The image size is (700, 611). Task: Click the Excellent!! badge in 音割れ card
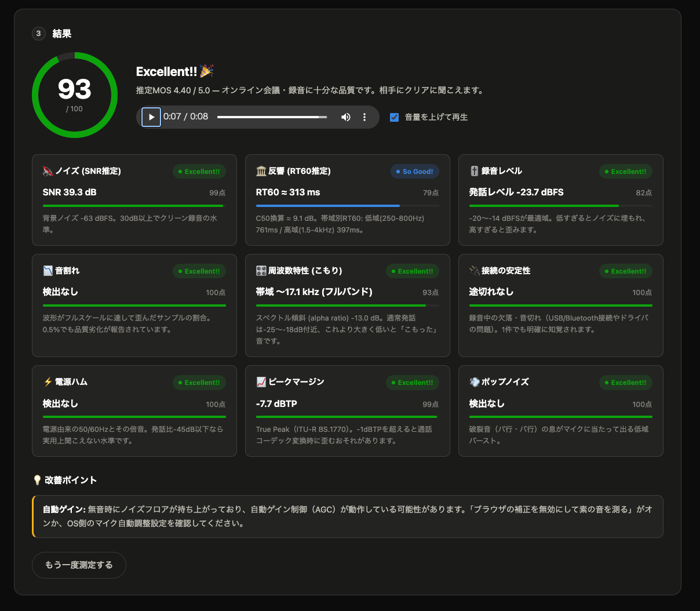point(199,271)
